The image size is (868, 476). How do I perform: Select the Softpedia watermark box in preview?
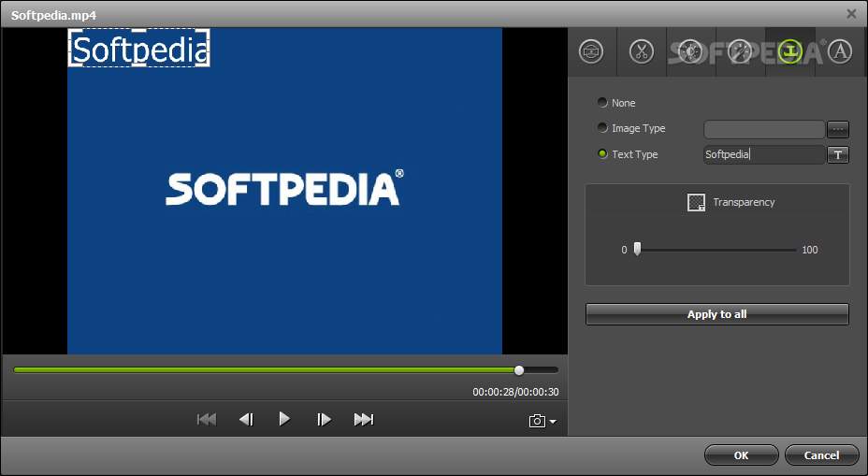click(139, 48)
